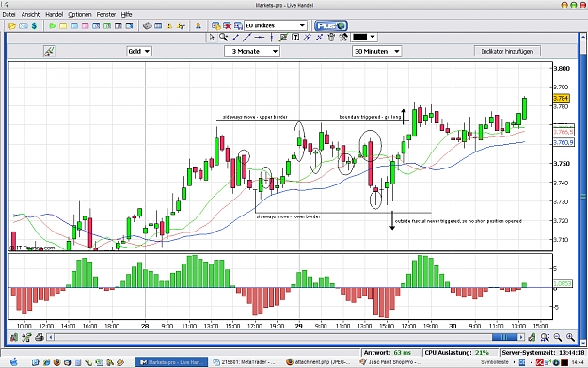The height and width of the screenshot is (368, 588).
Task: Click the 1,0853 histogram value label
Action: 563,283
